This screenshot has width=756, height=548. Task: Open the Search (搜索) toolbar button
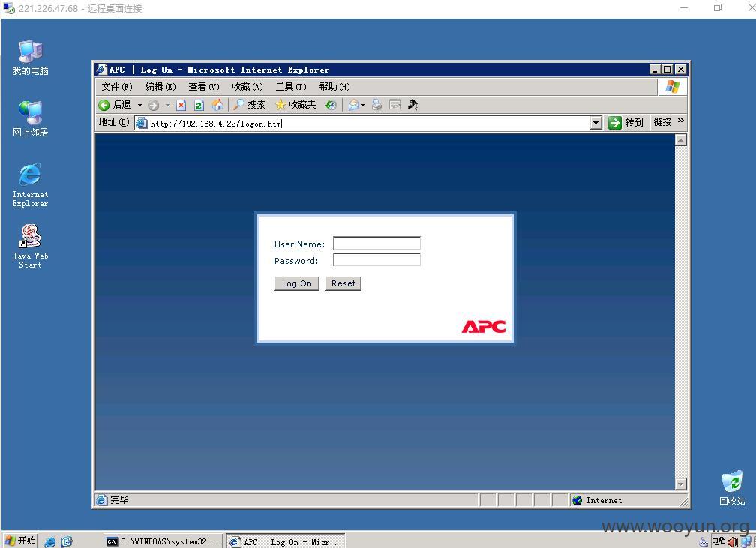(249, 105)
